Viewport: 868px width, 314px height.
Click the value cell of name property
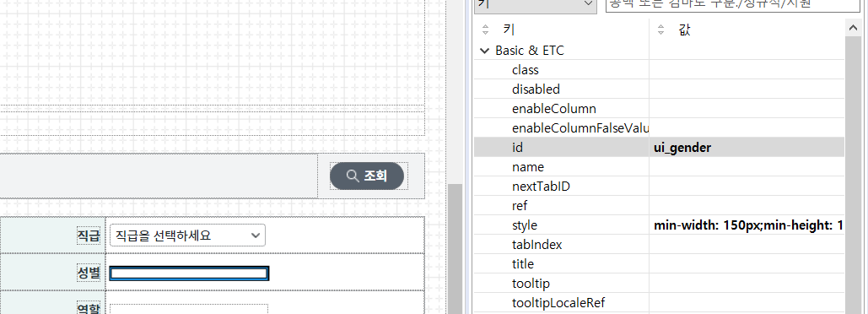pos(747,166)
